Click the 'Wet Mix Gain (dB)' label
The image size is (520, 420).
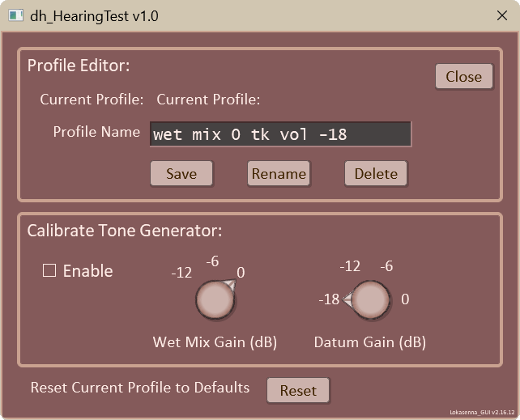pyautogui.click(x=215, y=342)
